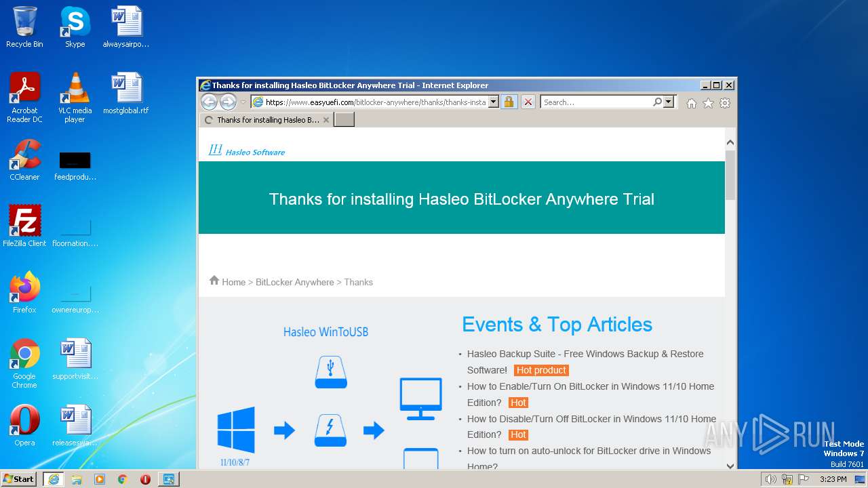
Task: Click the volume speaker tray icon
Action: 770,479
